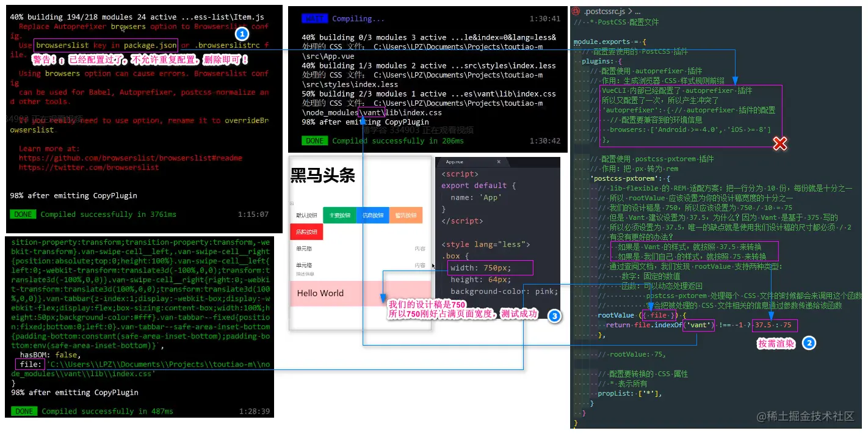
Task: Click the 黑马头条 page heading
Action: click(x=322, y=176)
